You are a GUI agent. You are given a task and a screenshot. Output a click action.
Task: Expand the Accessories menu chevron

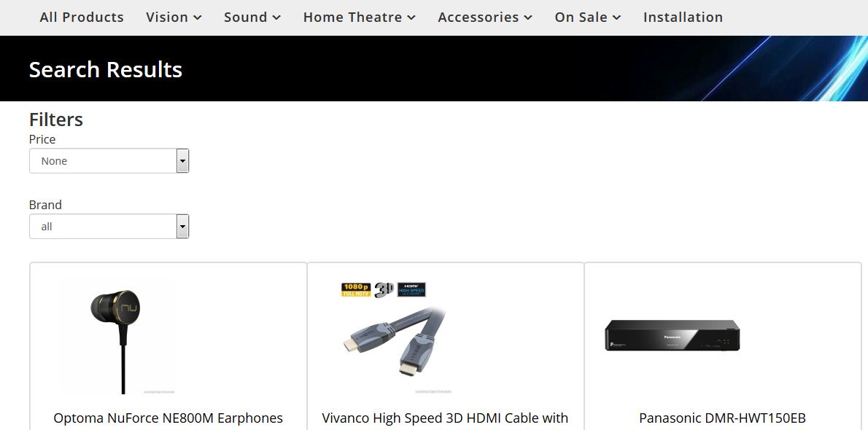(x=528, y=18)
